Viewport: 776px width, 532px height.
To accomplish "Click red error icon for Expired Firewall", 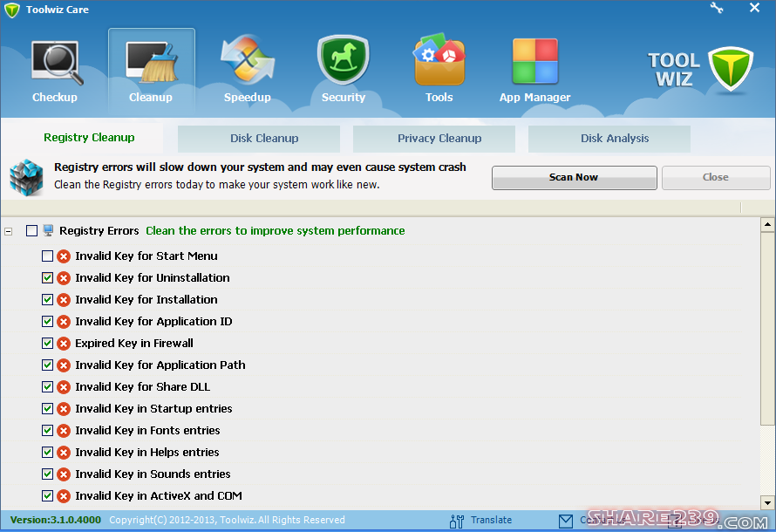I will click(64, 344).
